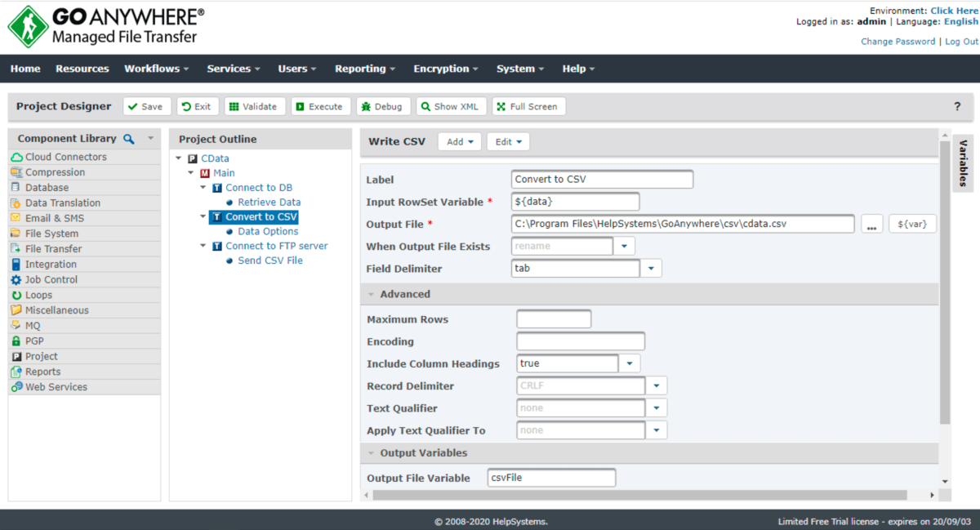The width and height of the screenshot is (980, 530).
Task: Click the CData project icon in outline
Action: pos(193,158)
